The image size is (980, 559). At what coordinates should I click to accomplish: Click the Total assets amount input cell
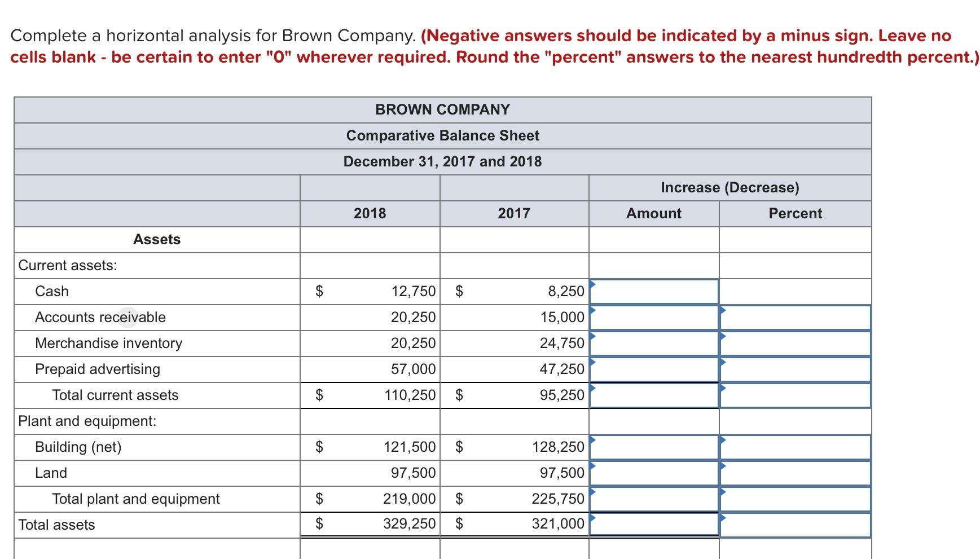click(x=654, y=525)
